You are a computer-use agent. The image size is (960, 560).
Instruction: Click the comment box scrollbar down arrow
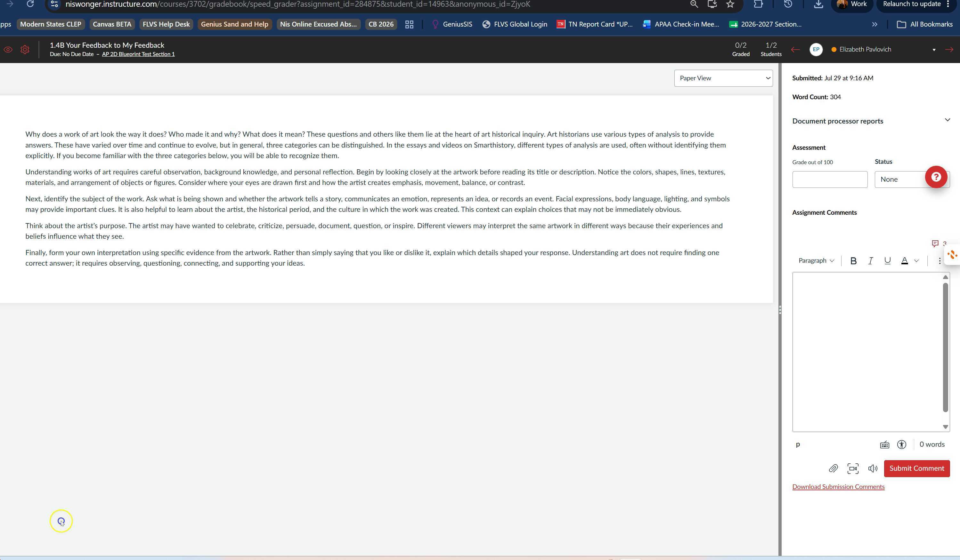(x=945, y=427)
